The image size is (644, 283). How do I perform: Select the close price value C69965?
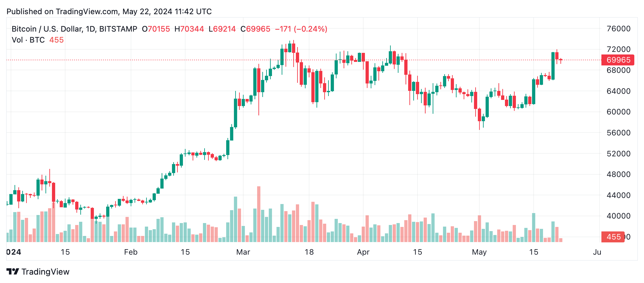[255, 29]
